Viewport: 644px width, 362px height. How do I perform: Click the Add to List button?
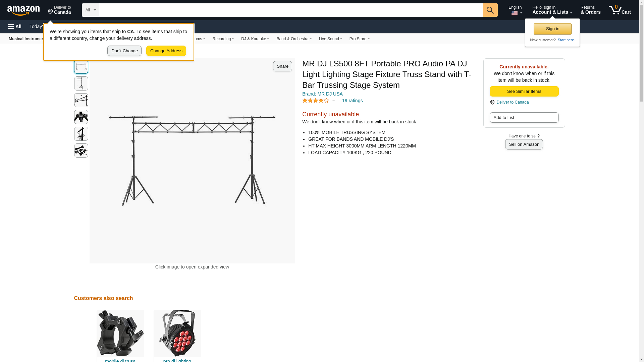(x=524, y=118)
